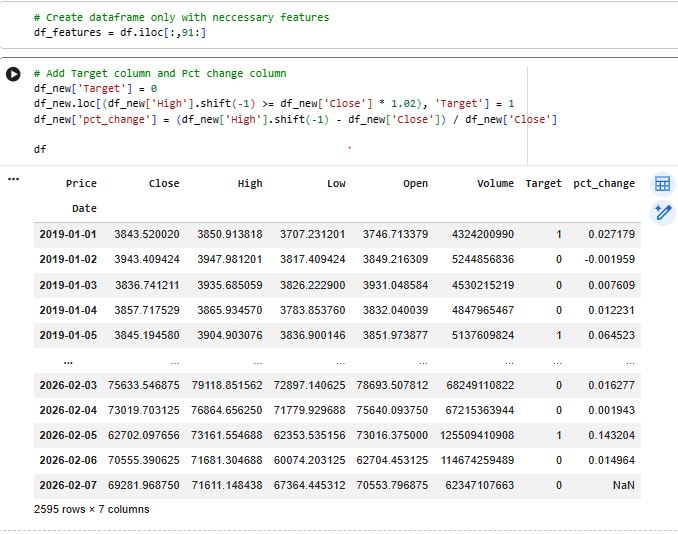Click the Low column header
Screen dimensions: 678x534
[336, 184]
